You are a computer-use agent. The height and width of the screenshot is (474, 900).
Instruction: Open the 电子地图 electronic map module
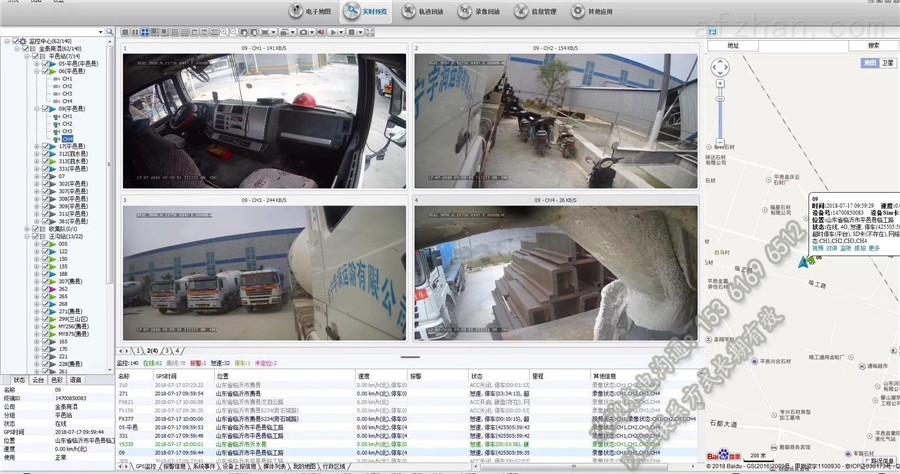[x=310, y=11]
